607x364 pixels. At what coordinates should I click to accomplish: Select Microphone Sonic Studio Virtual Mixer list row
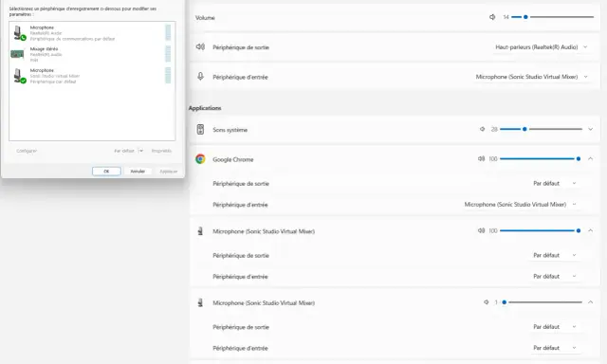click(92, 76)
